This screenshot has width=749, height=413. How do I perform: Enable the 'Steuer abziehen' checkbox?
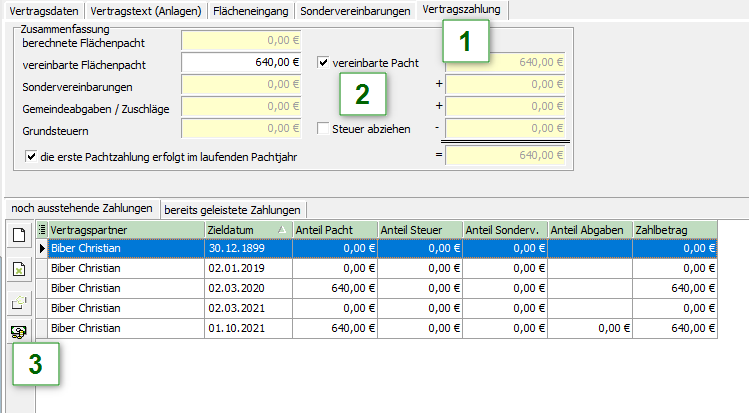[x=323, y=129]
